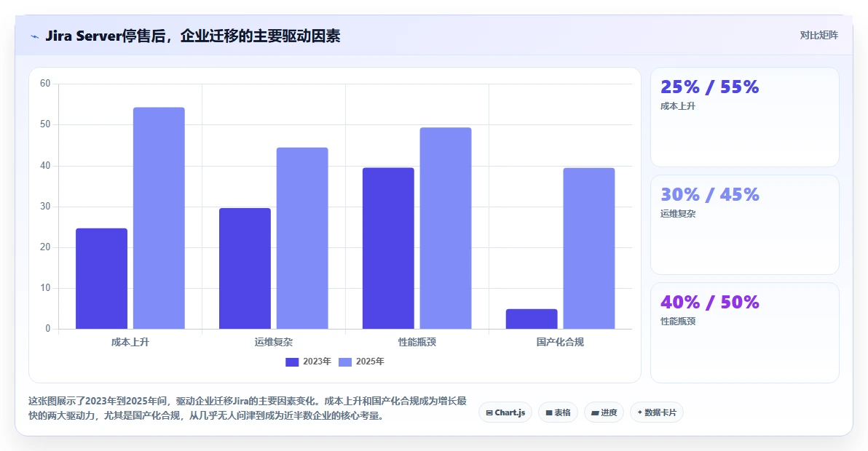The width and height of the screenshot is (868, 451).
Task: Open the 40% / 50% 性能瓶颈 card
Action: 744,332
